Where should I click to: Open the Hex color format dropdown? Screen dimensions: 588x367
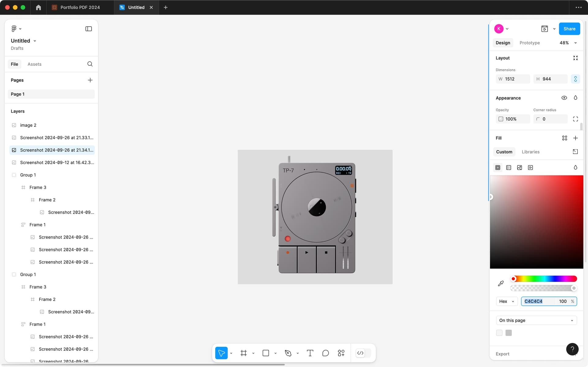(507, 301)
